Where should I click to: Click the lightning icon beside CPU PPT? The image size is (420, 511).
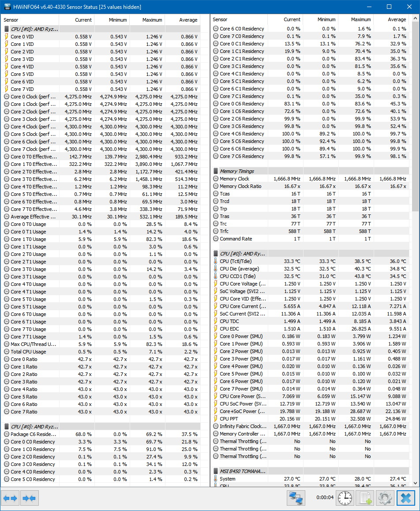tap(215, 418)
